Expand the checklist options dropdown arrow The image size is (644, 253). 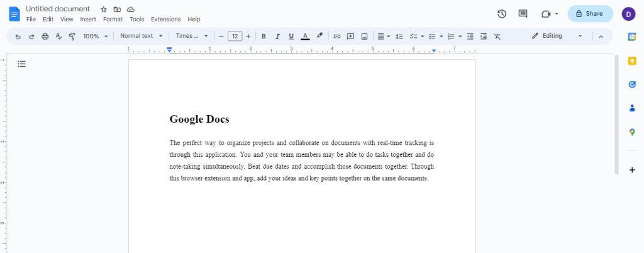[x=422, y=37]
